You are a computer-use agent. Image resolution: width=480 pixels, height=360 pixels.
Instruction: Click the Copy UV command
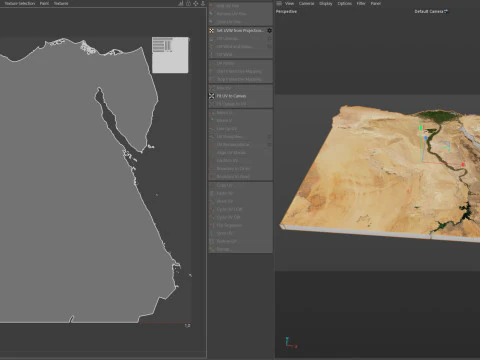coord(224,185)
